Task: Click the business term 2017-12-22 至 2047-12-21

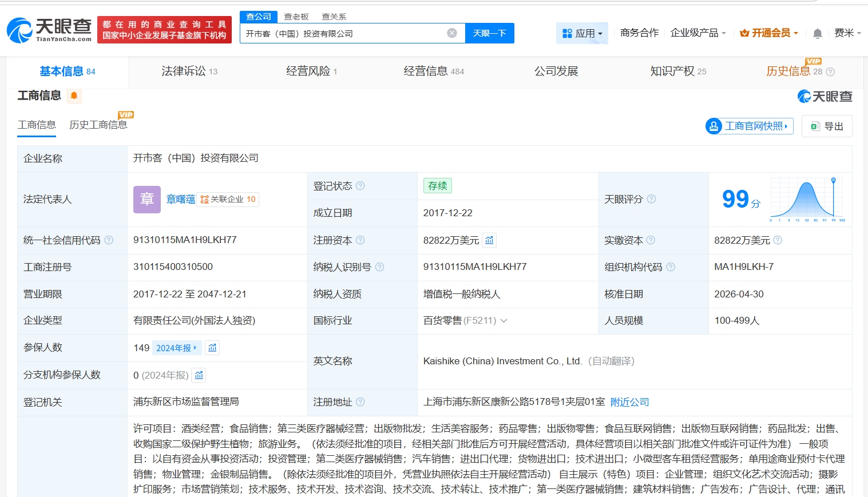Action: pos(190,294)
